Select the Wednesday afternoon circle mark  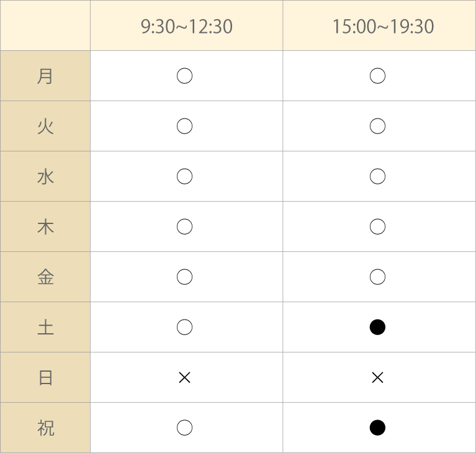378,176
